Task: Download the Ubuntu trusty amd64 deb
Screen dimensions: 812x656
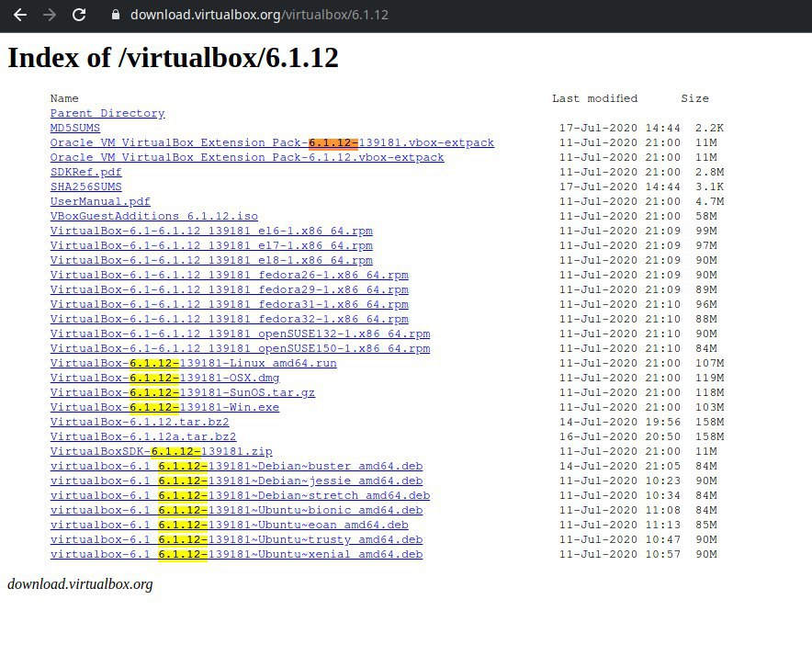Action: (x=236, y=539)
